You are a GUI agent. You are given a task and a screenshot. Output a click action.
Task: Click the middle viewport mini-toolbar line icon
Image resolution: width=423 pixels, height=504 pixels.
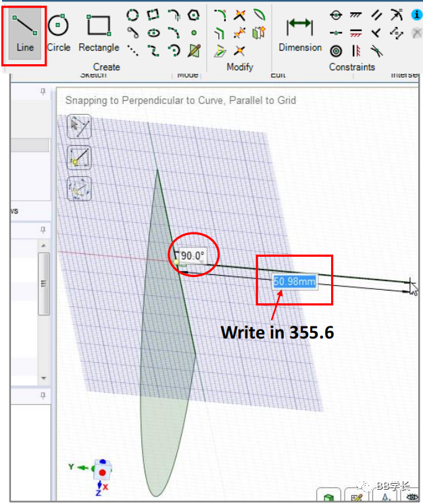point(79,158)
